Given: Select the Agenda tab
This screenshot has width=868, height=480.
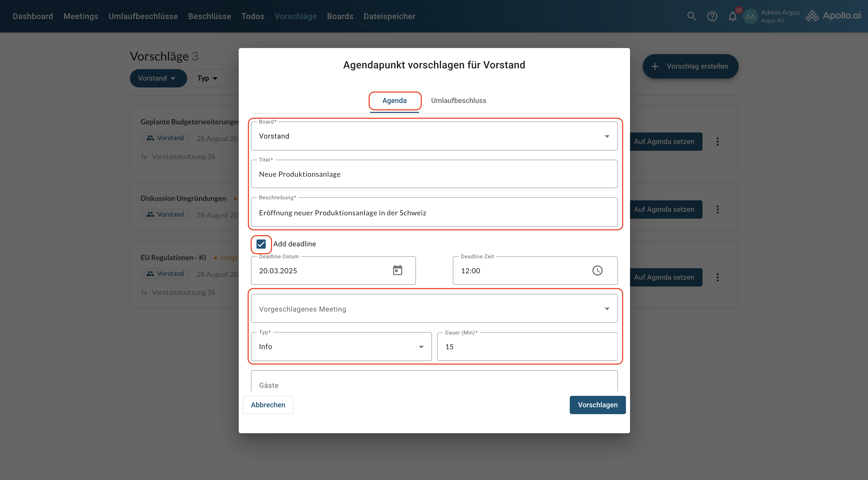Looking at the screenshot, I should click(x=394, y=100).
